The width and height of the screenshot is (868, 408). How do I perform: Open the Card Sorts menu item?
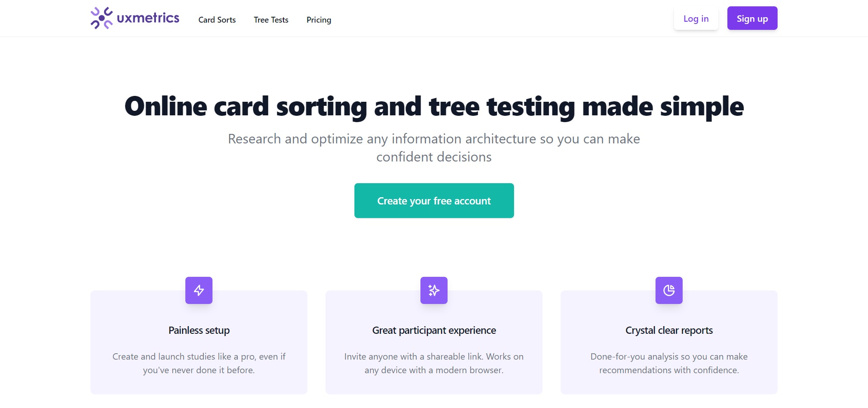pos(217,20)
